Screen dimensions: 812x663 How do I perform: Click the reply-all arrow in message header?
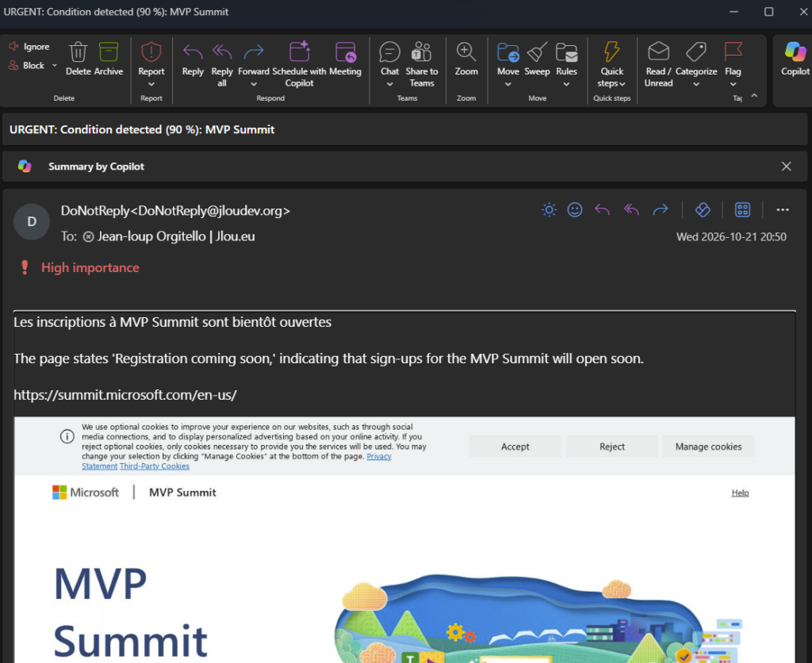pyautogui.click(x=631, y=210)
